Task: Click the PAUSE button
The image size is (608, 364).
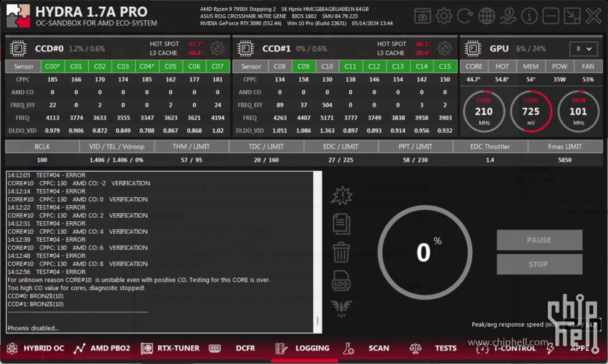Action: point(539,240)
